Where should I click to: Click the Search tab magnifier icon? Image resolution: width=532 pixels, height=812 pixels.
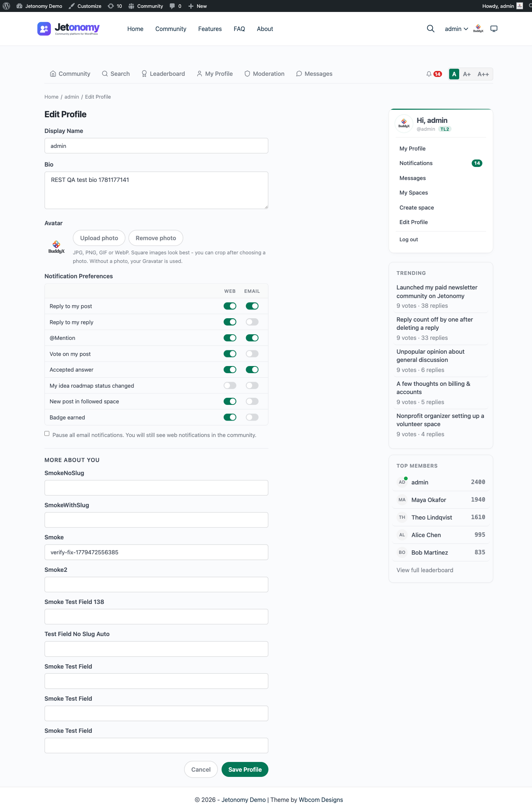click(x=105, y=74)
